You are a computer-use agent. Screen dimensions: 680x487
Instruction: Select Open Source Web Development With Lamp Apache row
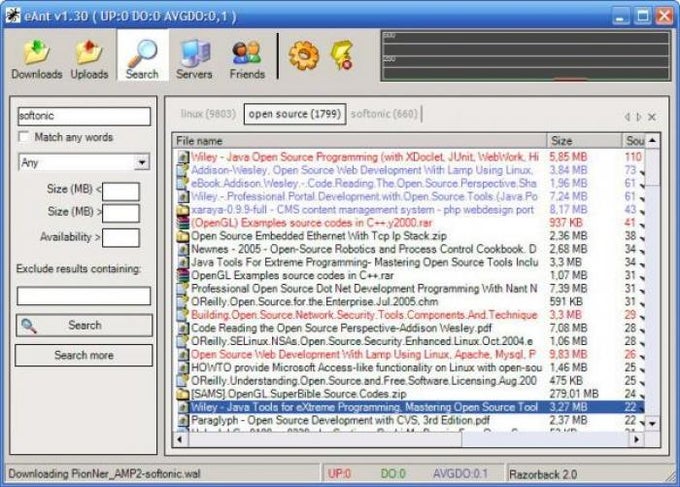tap(409, 354)
